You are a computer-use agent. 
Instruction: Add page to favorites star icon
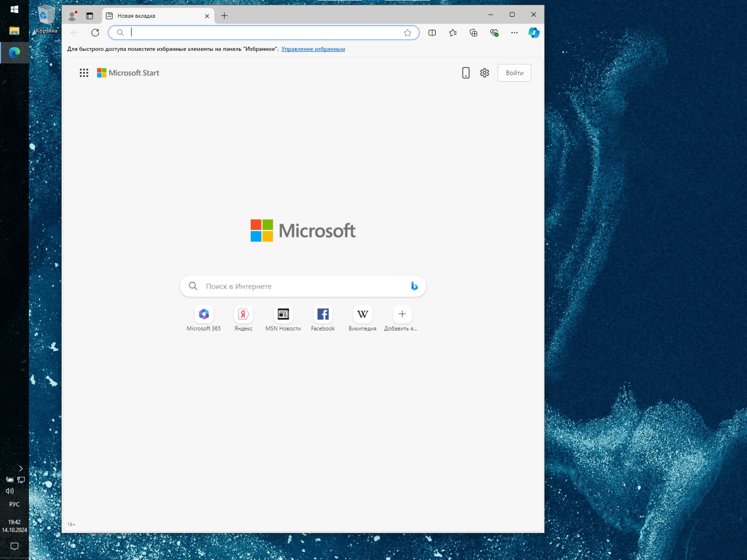(x=407, y=32)
